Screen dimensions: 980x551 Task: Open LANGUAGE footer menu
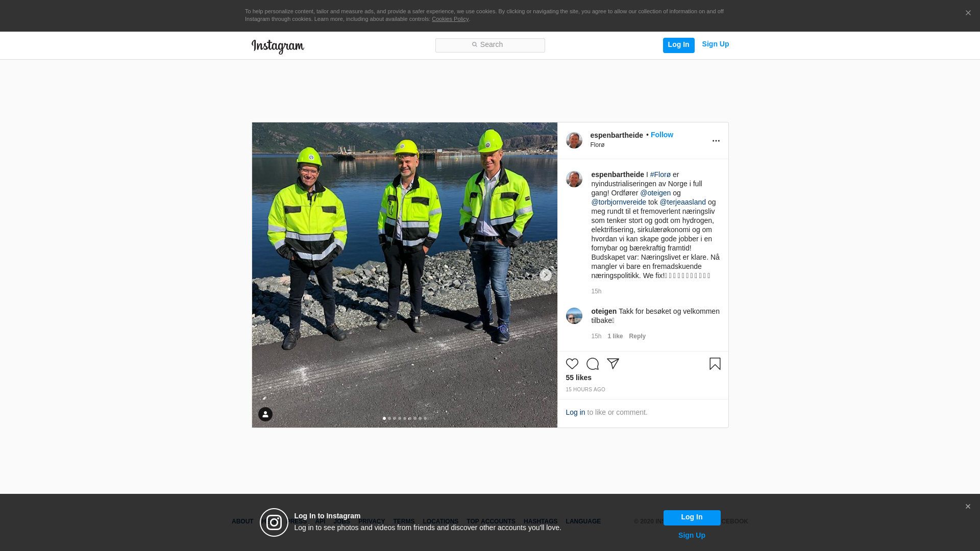[583, 521]
